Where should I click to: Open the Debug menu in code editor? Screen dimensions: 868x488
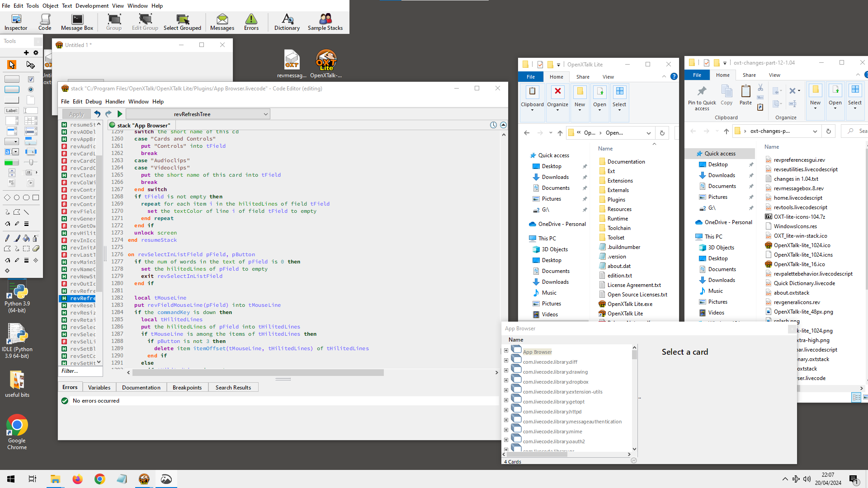coord(93,101)
